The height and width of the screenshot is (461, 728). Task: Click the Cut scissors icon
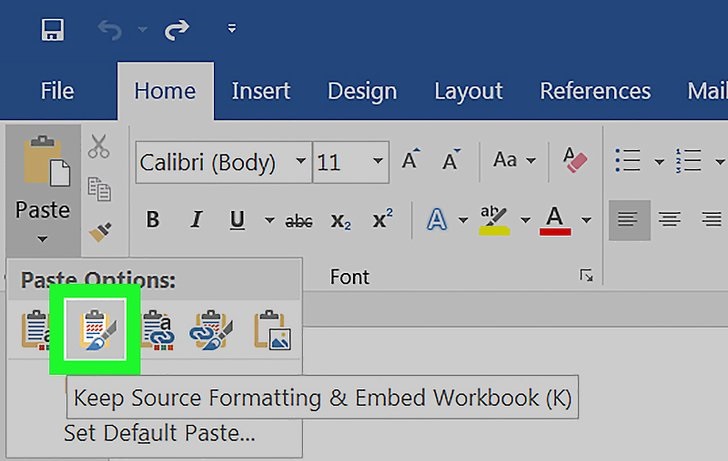pyautogui.click(x=99, y=147)
